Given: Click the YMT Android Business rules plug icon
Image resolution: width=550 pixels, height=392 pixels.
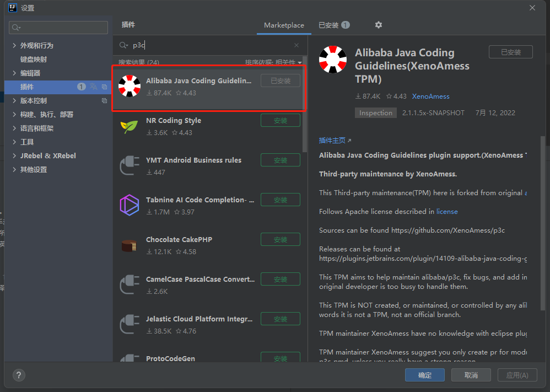Looking at the screenshot, I should (130, 165).
